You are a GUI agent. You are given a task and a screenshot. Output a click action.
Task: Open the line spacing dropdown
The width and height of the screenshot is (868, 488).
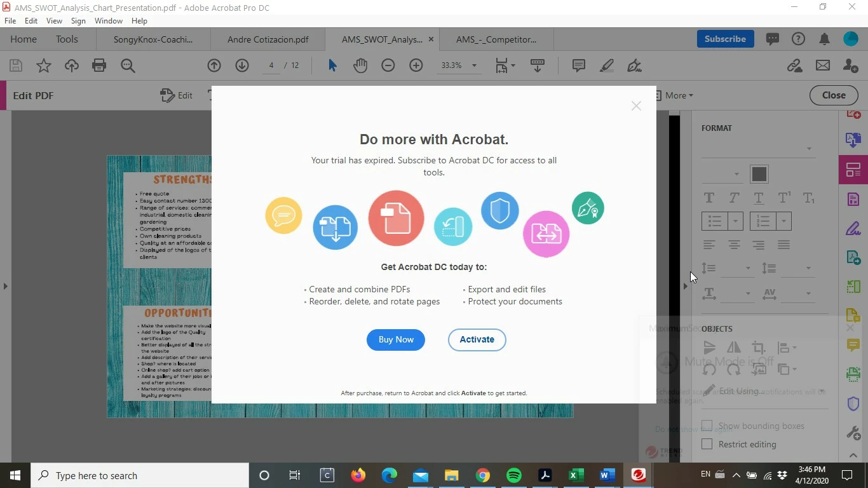point(747,268)
